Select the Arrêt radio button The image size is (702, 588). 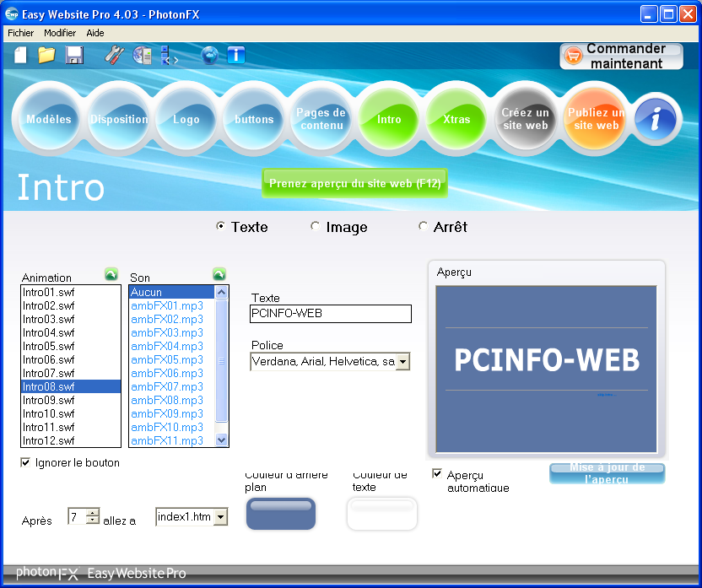[x=423, y=226]
